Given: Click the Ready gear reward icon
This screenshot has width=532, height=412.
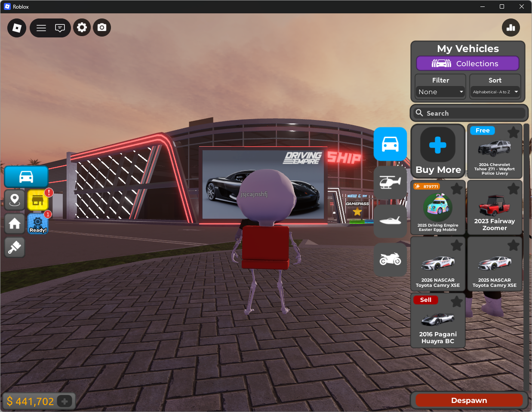Looking at the screenshot, I should (x=38, y=224).
